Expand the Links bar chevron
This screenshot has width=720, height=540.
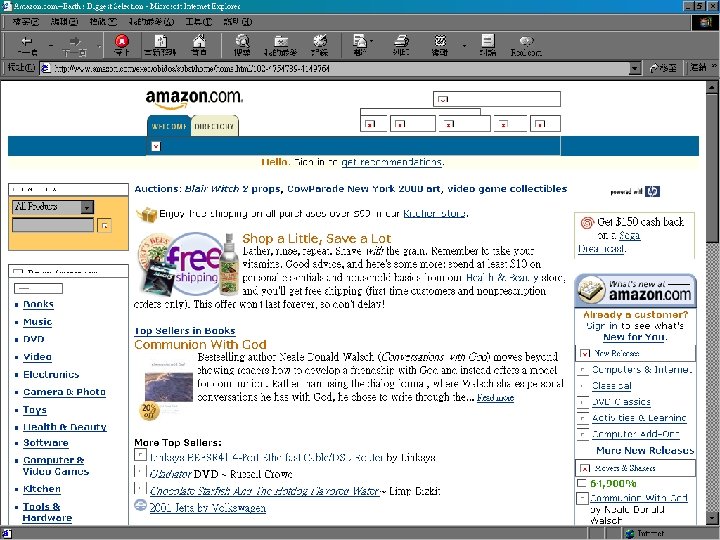(x=714, y=67)
